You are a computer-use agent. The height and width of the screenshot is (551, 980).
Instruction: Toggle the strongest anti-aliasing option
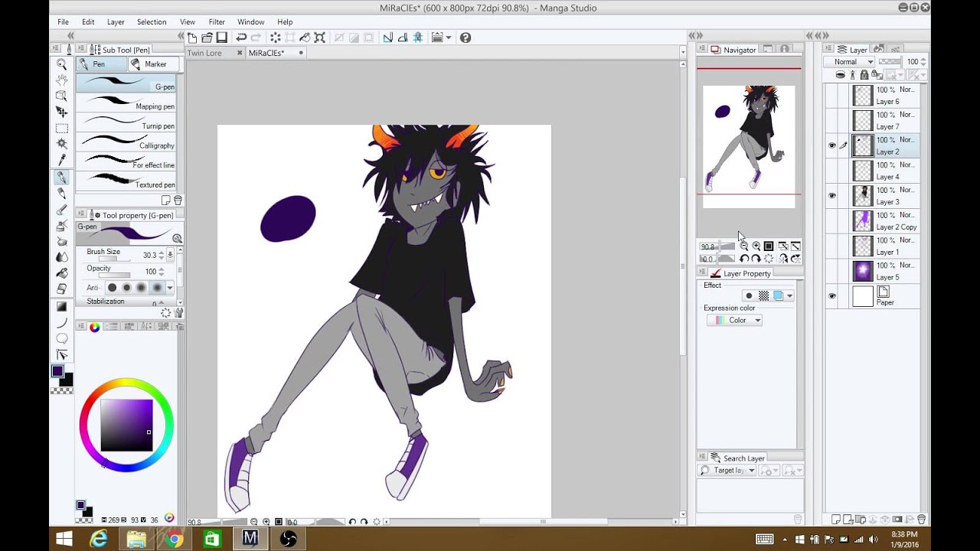coord(157,288)
